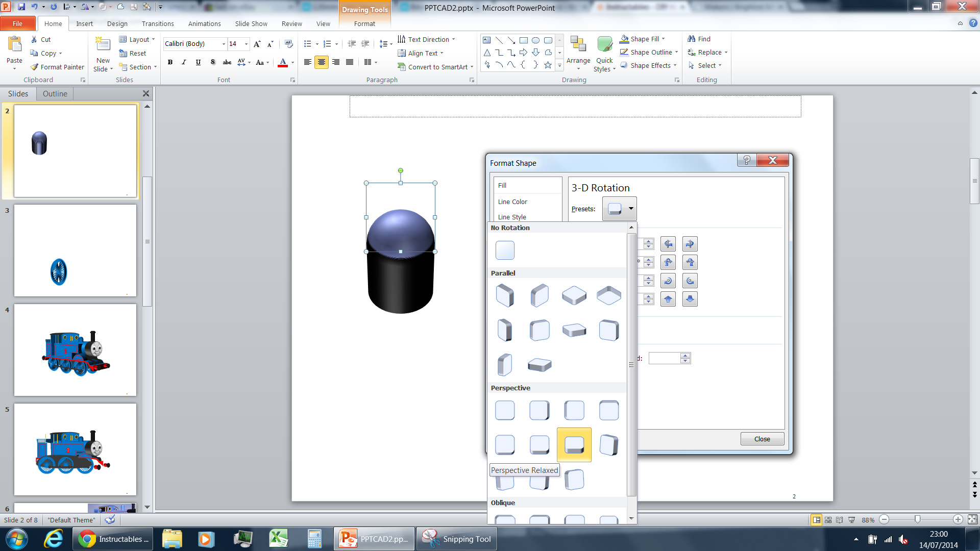
Task: Open the 3-D Rotation Presets dropdown
Action: pyautogui.click(x=630, y=209)
